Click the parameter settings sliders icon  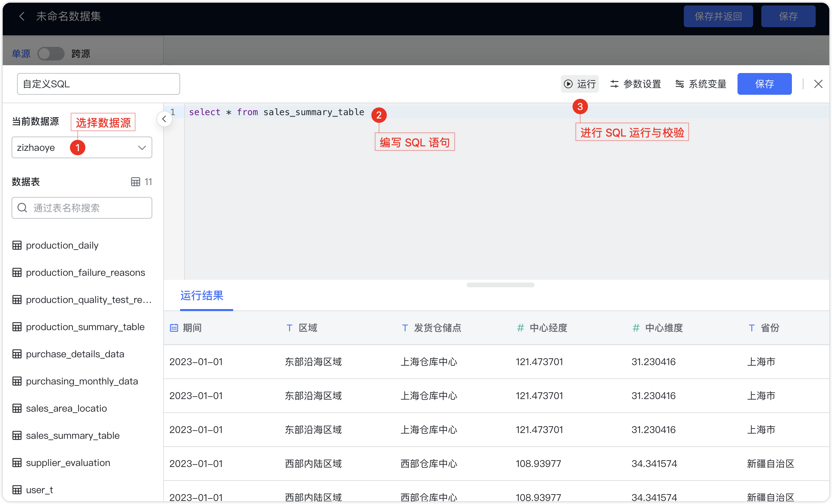[x=614, y=84]
